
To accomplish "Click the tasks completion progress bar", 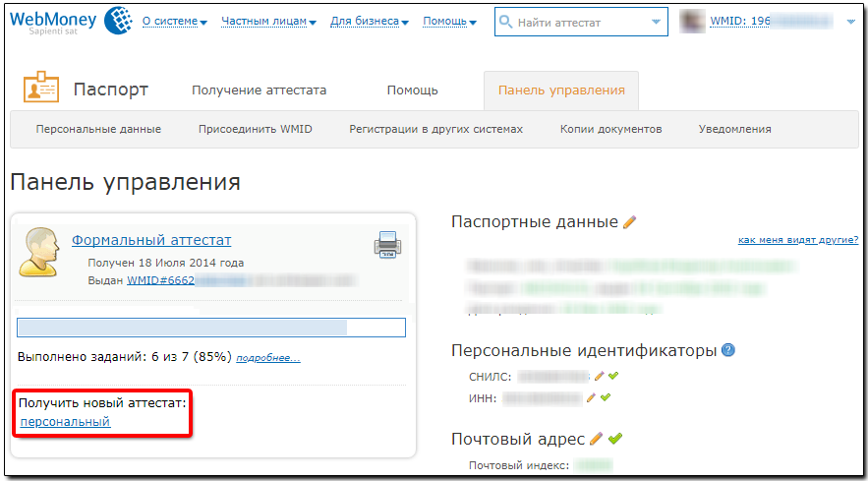I will (x=211, y=328).
